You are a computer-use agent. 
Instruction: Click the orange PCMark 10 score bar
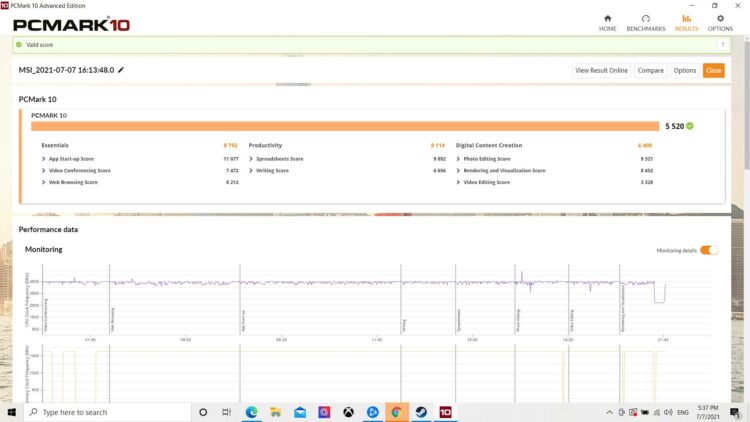click(x=345, y=126)
